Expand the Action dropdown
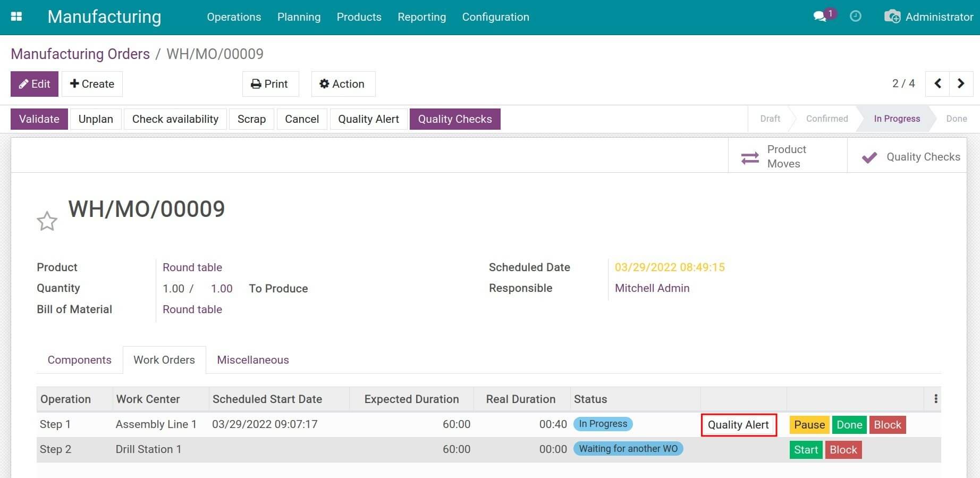Image resolution: width=980 pixels, height=478 pixels. tap(343, 84)
